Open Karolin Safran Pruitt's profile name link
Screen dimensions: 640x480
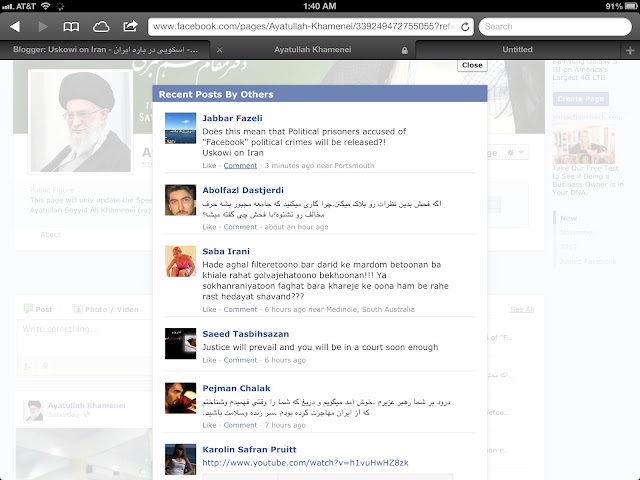coord(249,449)
